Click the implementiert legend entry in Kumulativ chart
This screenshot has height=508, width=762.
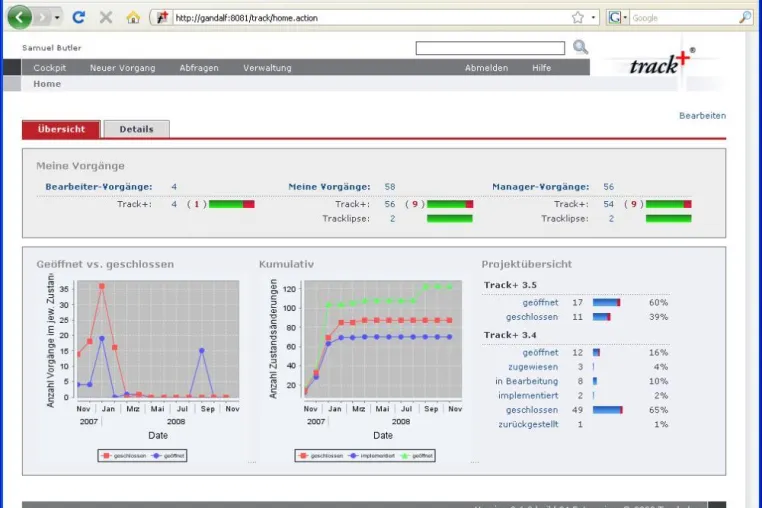(372, 455)
